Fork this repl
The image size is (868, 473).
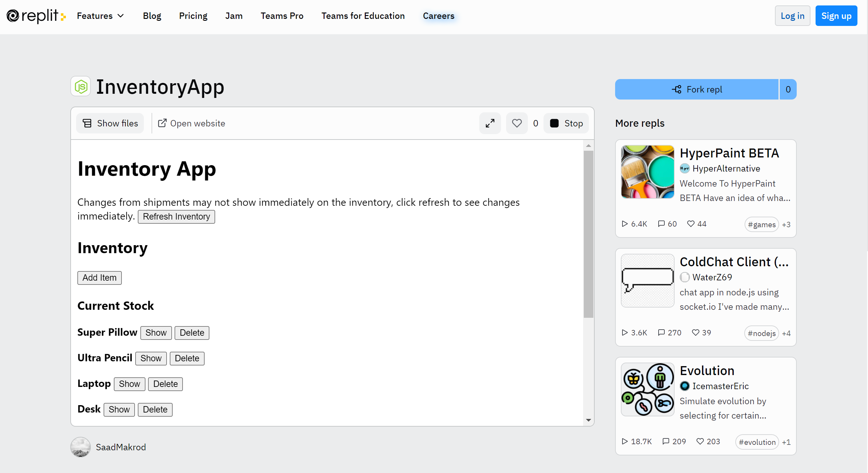click(x=697, y=89)
